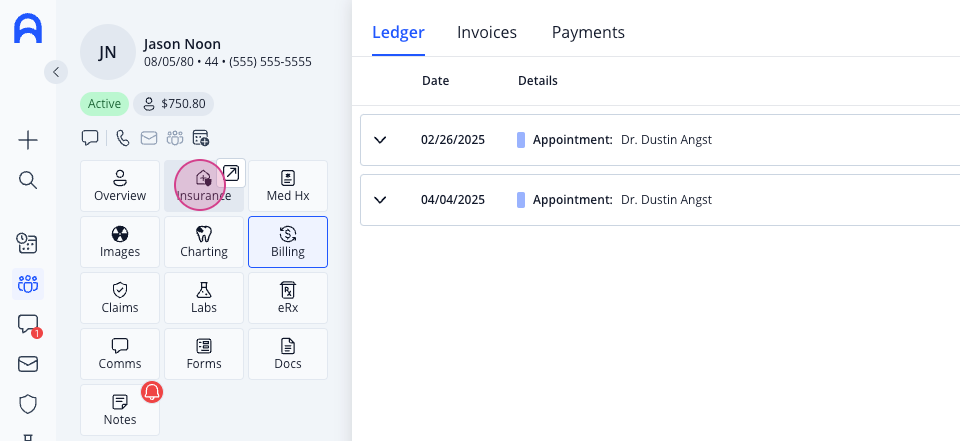Open the Insurance tile

(x=204, y=186)
